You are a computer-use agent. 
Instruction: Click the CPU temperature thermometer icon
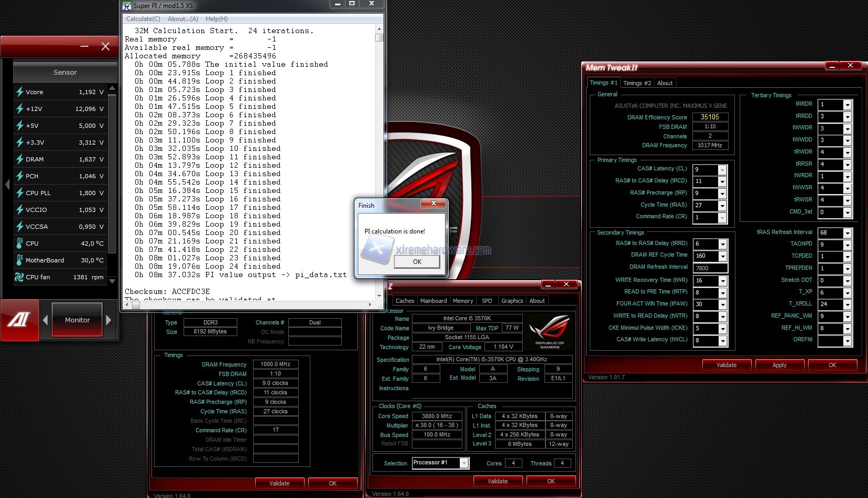[19, 243]
